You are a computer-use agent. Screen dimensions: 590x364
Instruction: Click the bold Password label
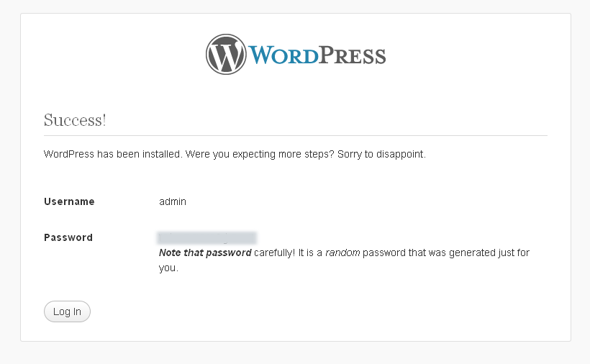(68, 237)
